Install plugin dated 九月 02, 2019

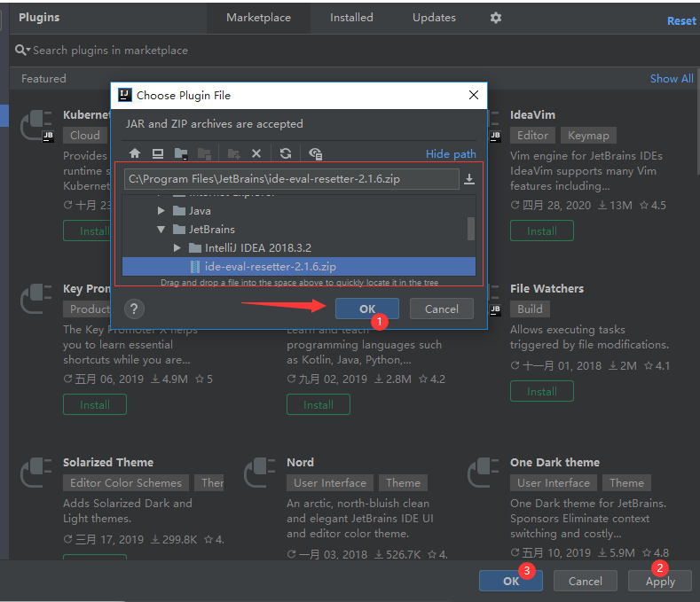tap(319, 405)
